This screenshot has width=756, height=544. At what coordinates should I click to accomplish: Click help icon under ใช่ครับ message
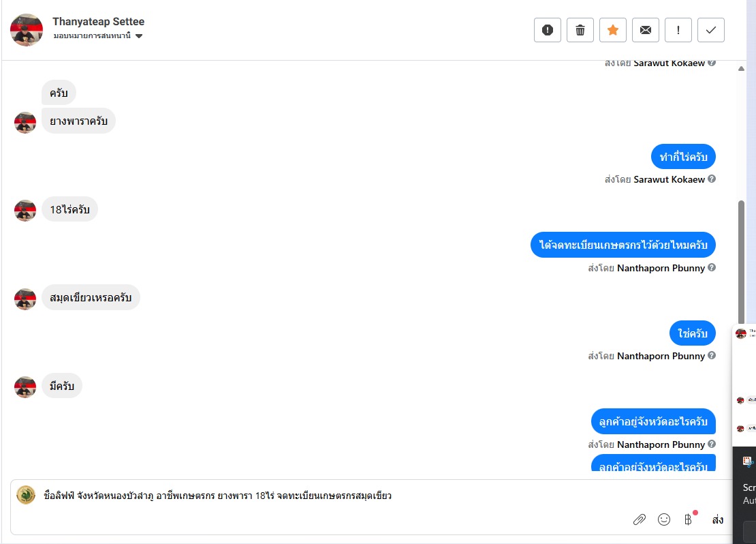(x=712, y=355)
